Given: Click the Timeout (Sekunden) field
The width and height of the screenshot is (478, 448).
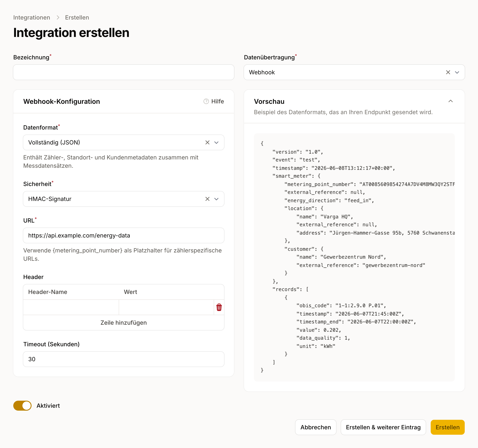Looking at the screenshot, I should (124, 359).
